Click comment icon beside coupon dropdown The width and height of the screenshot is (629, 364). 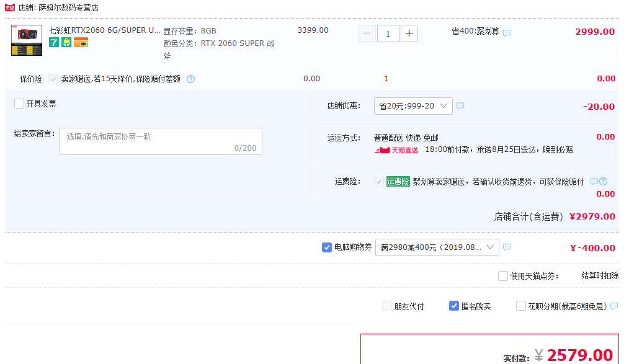[x=507, y=247]
